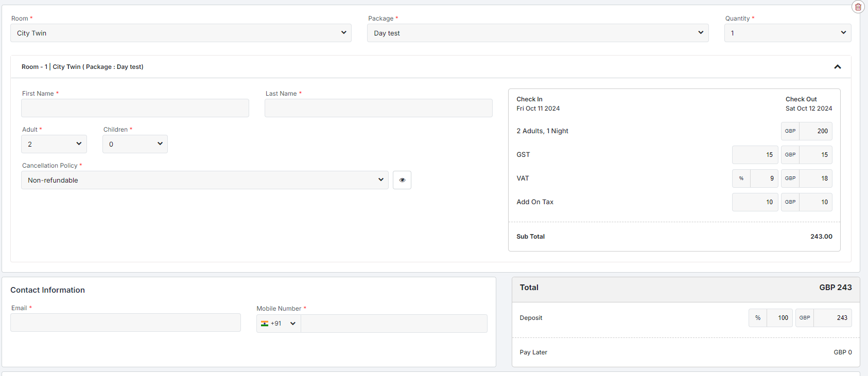The height and width of the screenshot is (376, 868).
Task: Click the First Name input field
Action: (x=135, y=108)
